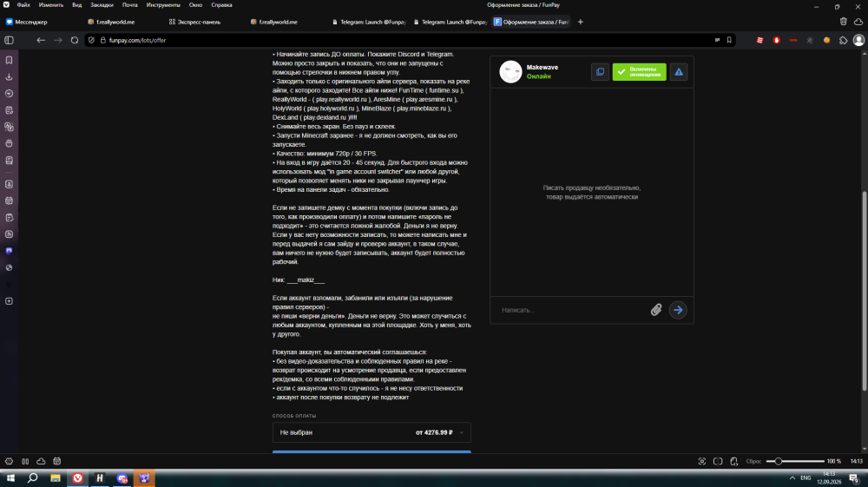Open the Закладки menu

pyautogui.click(x=102, y=5)
